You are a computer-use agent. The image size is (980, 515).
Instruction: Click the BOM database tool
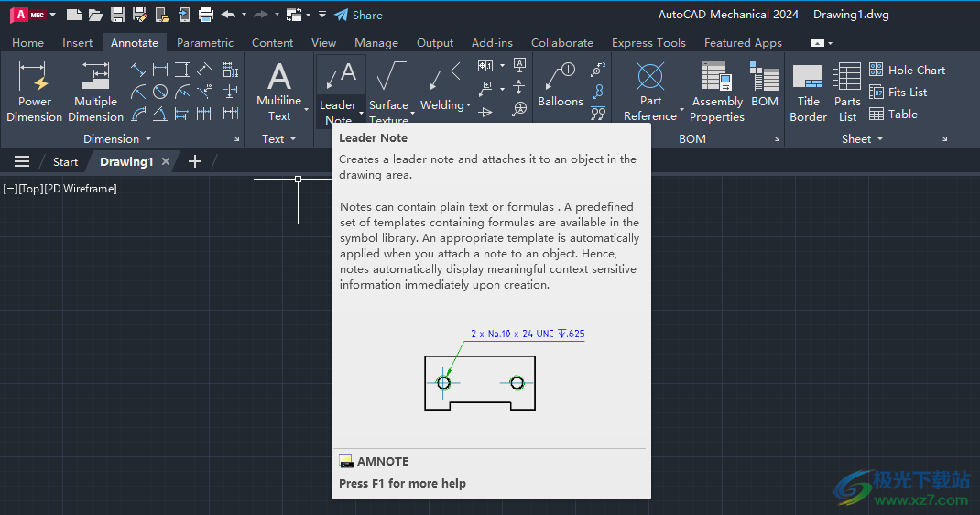pyautogui.click(x=765, y=85)
